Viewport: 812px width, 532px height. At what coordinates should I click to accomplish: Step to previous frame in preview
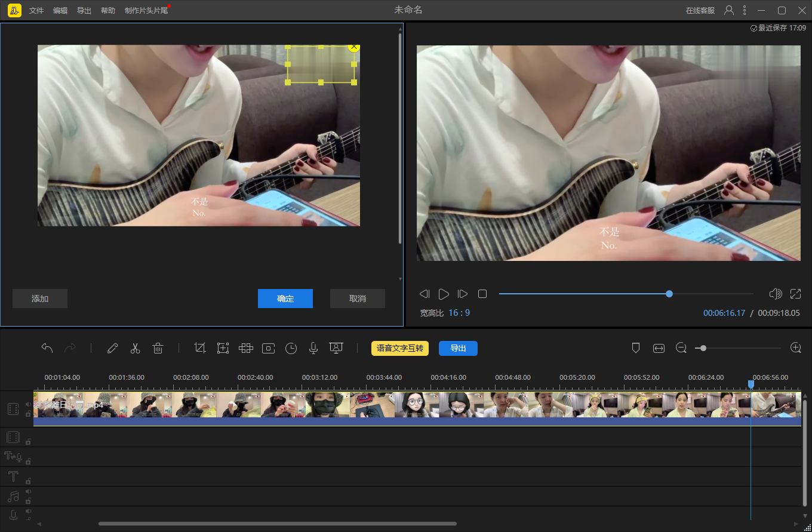(425, 294)
